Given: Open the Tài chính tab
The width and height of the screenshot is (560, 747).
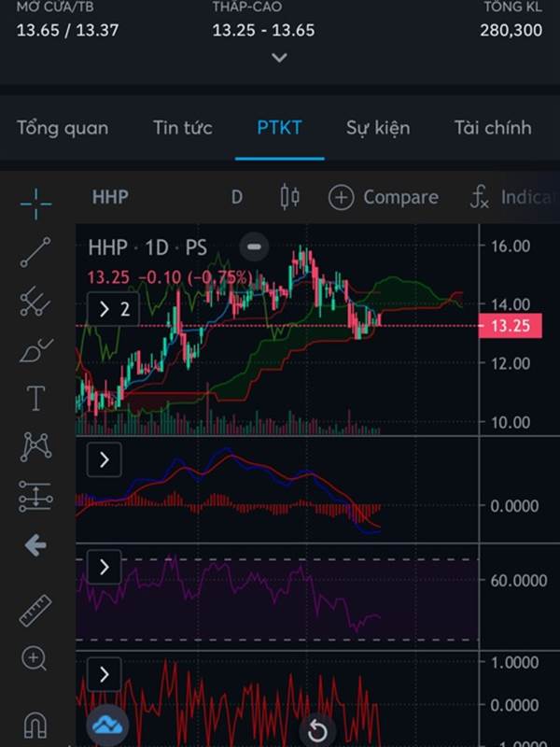Looking at the screenshot, I should pos(493,128).
